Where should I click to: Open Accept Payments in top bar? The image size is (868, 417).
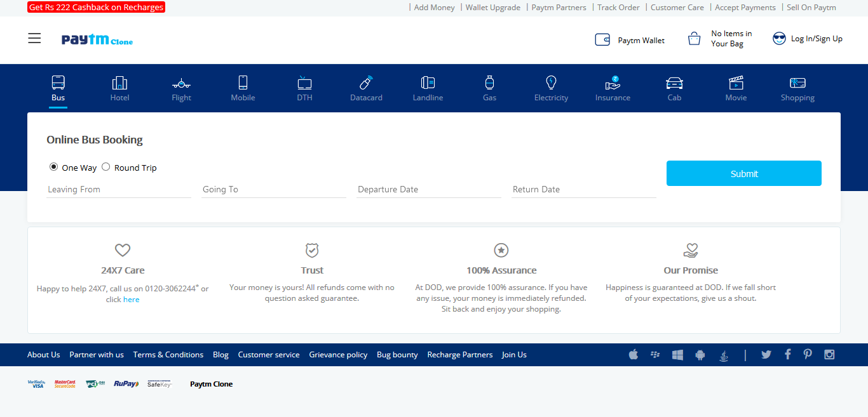click(x=745, y=8)
